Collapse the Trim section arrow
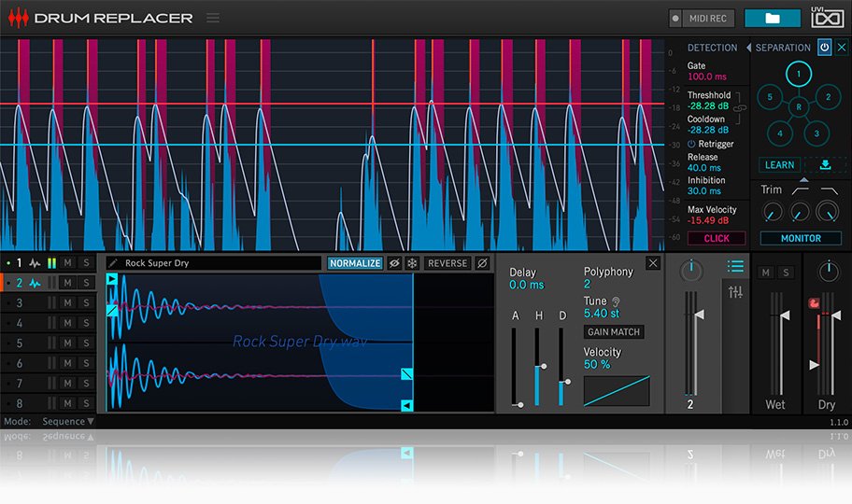 pyautogui.click(x=803, y=180)
